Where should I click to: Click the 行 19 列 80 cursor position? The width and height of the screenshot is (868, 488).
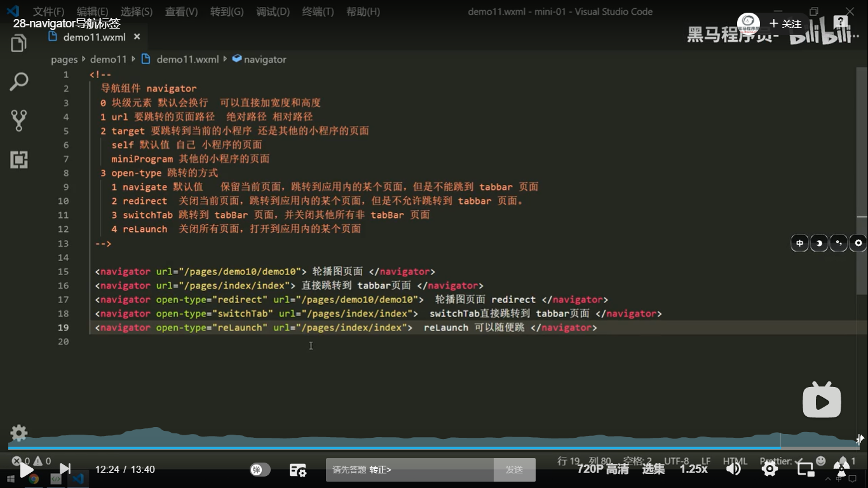(584, 461)
